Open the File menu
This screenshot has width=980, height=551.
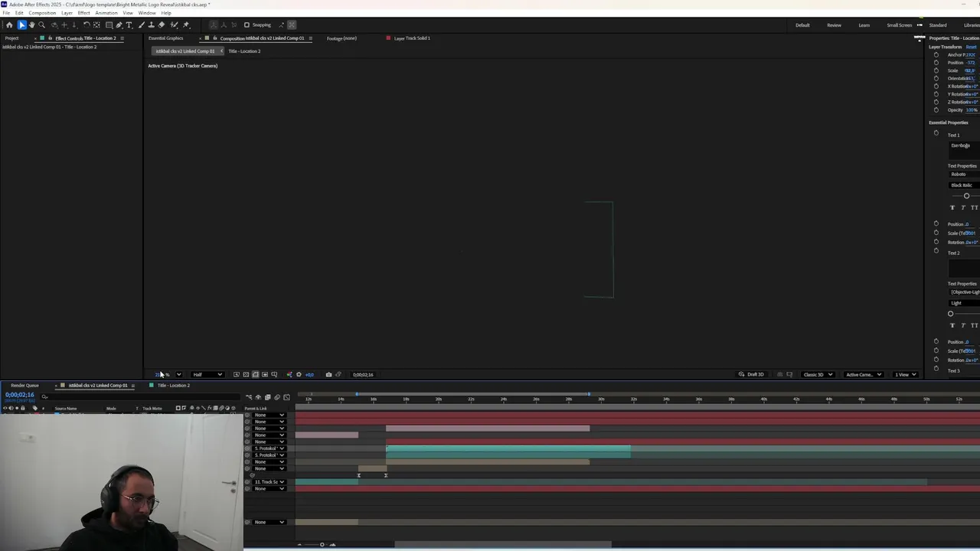point(6,13)
